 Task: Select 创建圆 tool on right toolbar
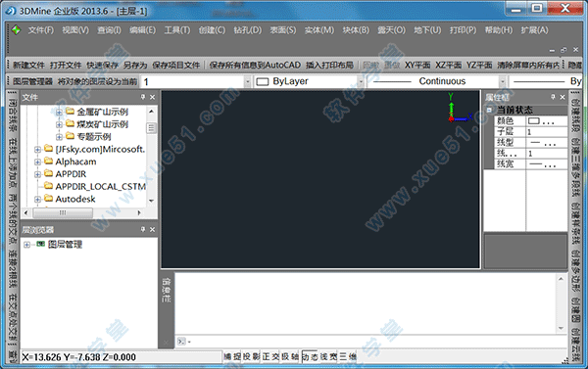point(575,310)
